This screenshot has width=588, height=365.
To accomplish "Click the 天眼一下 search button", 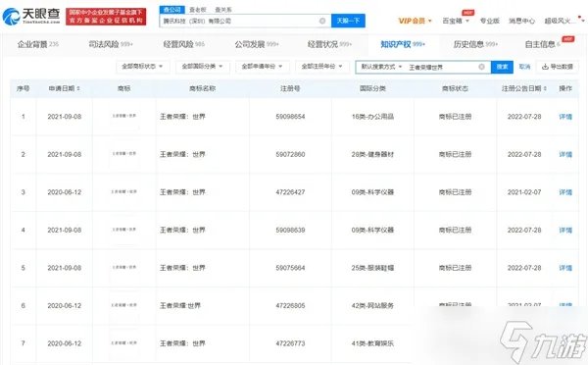I will pos(348,21).
